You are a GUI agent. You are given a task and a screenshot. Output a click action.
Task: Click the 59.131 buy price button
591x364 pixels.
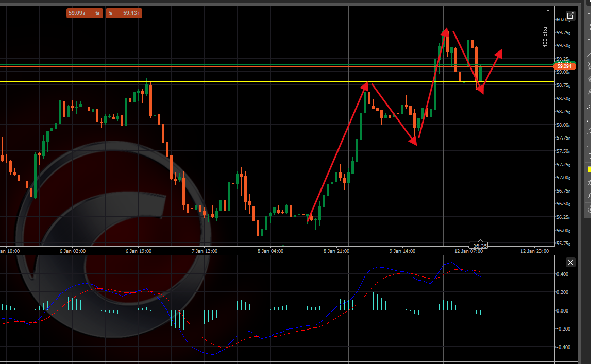124,13
